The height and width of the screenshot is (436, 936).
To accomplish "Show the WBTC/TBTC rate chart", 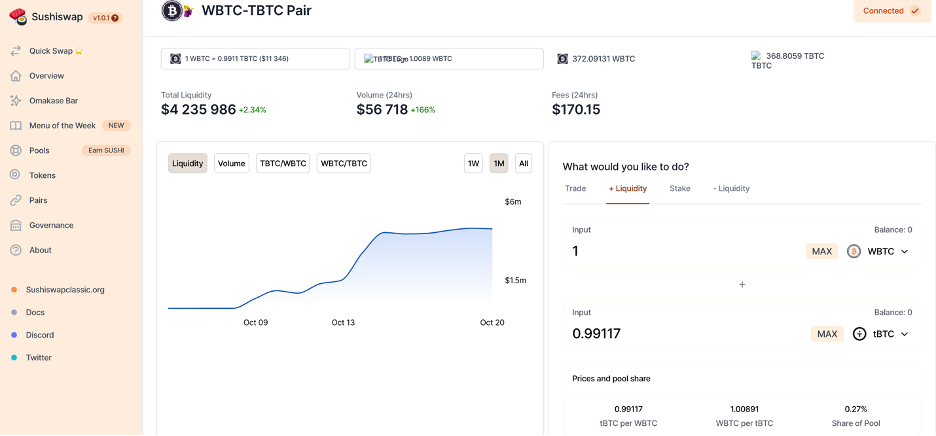I will coord(344,163).
